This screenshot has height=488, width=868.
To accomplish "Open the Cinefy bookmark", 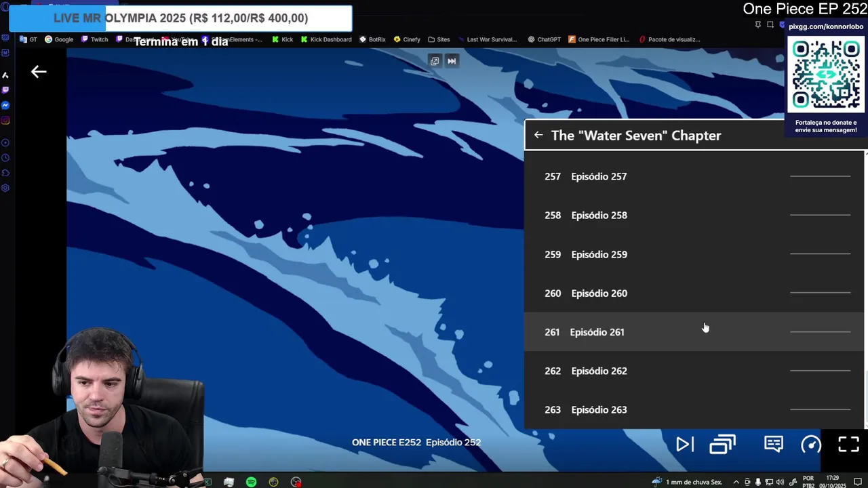I will (407, 39).
